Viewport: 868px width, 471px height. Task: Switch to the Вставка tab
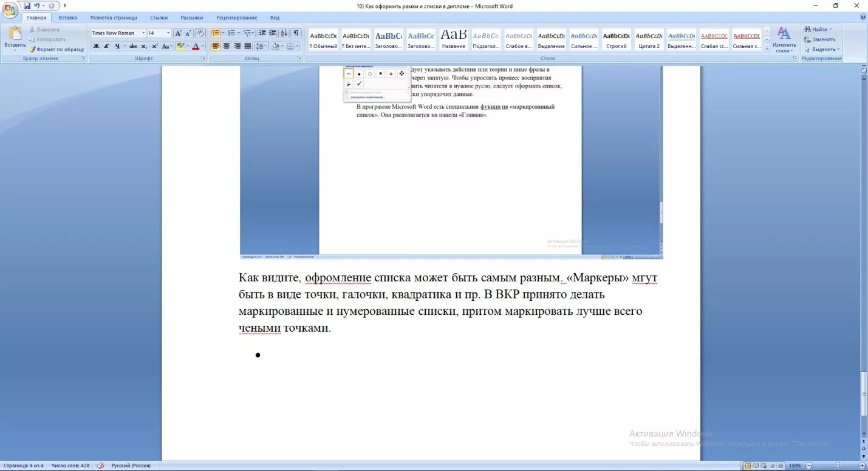68,18
